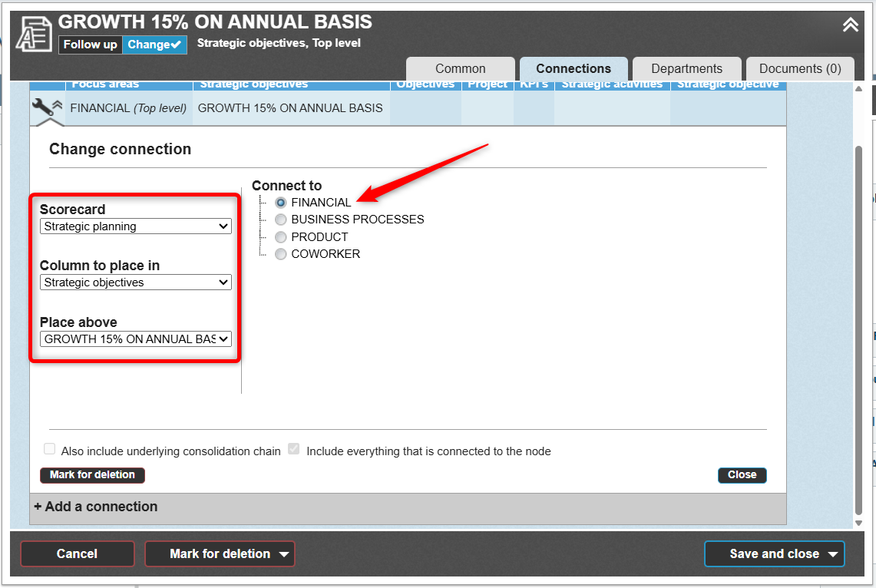Image resolution: width=876 pixels, height=588 pixels.
Task: Expand the Column to place in dropdown
Action: [x=135, y=282]
